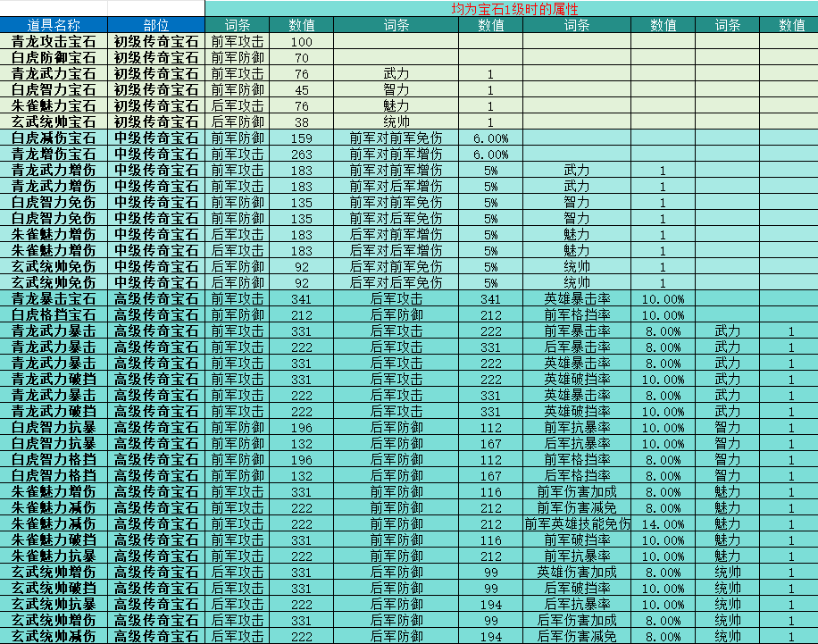Click the 朱雀魅力宝石 item cell

point(54,106)
